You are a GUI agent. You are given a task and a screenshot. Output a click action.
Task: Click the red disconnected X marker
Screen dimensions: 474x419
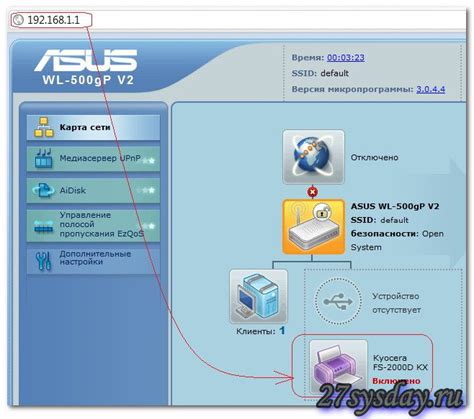pos(313,192)
